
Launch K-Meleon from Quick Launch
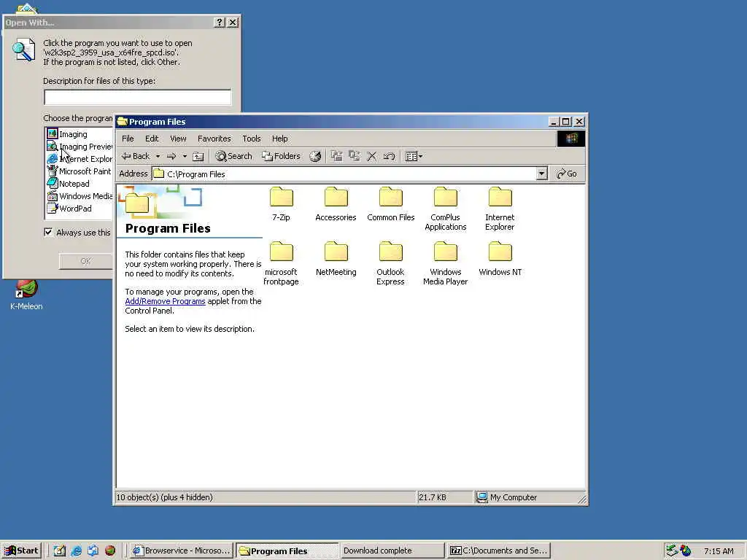click(110, 551)
